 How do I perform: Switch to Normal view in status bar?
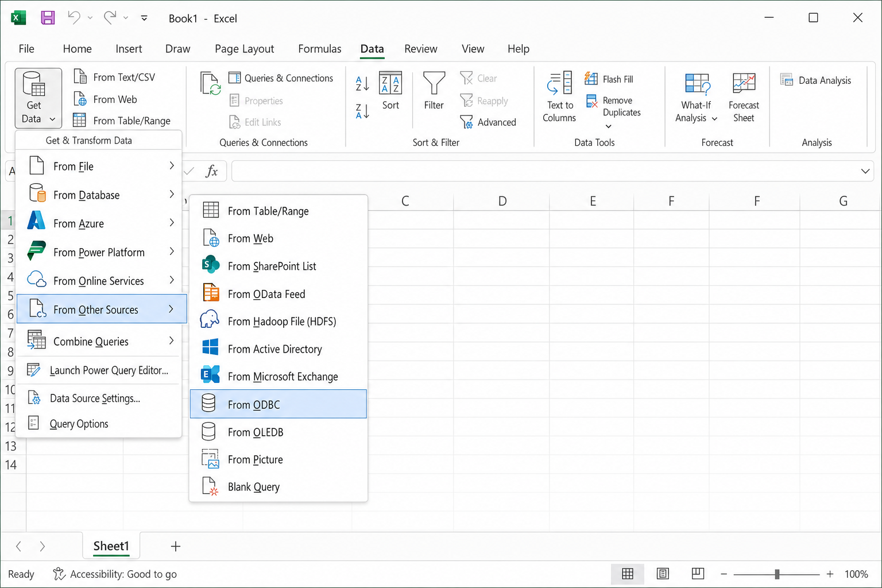tap(628, 574)
